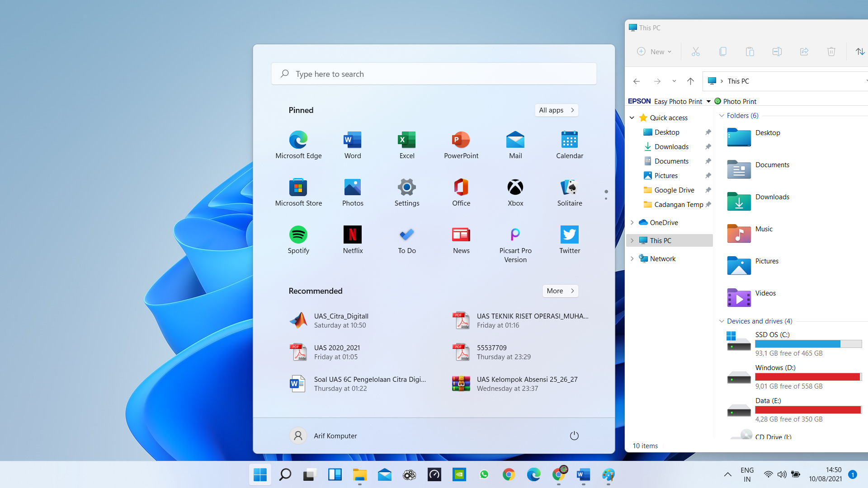Open the New dropdown menu
Image resolution: width=868 pixels, height=488 pixels.
click(654, 52)
